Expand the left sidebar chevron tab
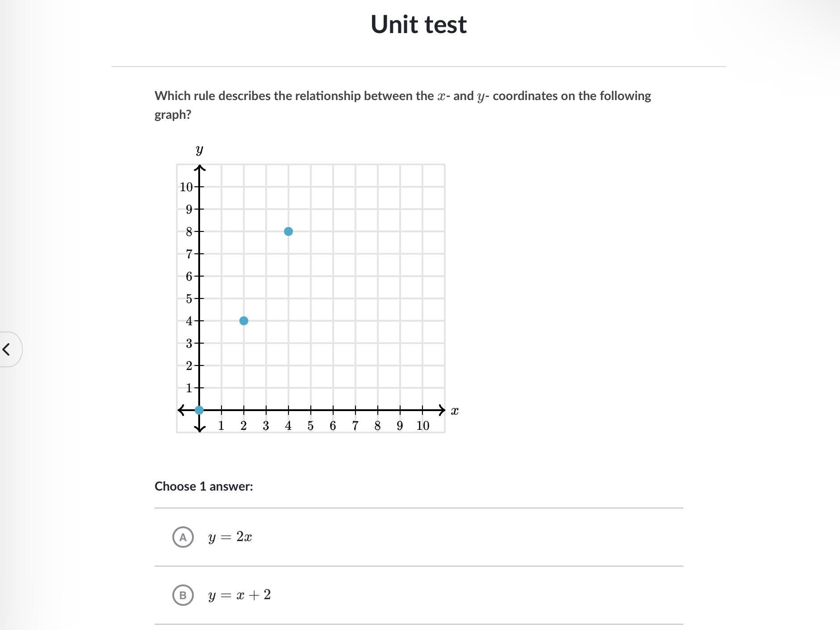The image size is (840, 630). coord(7,349)
